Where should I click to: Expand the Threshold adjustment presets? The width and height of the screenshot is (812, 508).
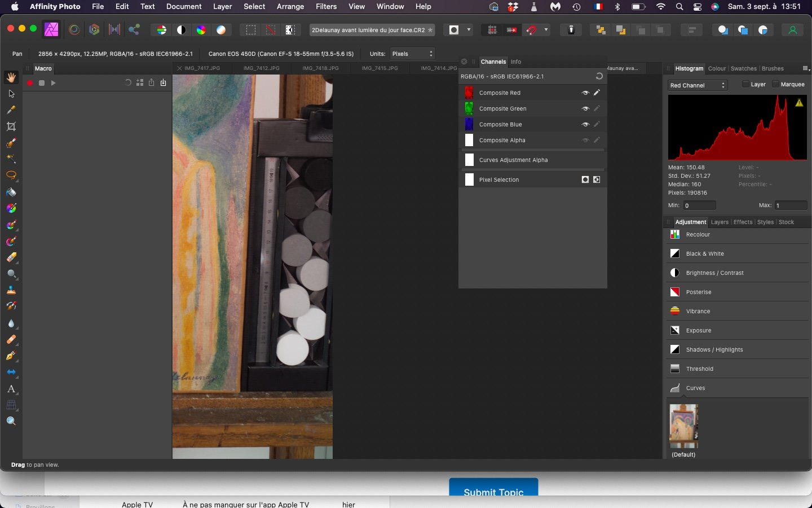pos(738,369)
